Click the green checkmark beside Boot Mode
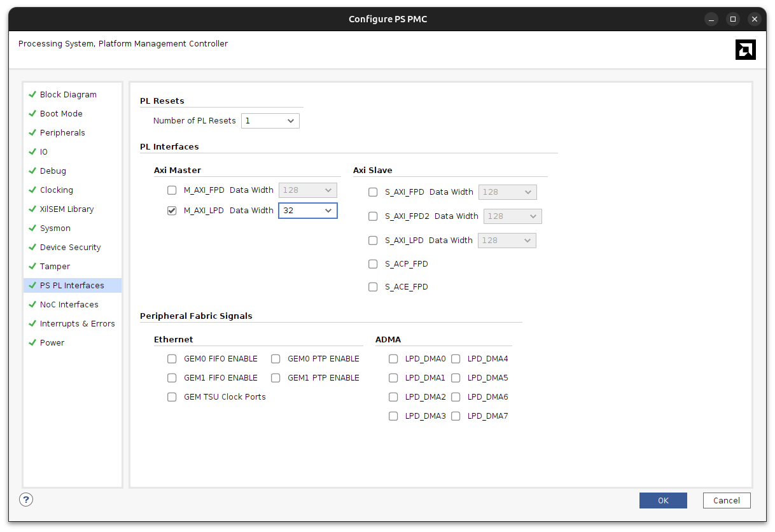The width and height of the screenshot is (775, 532). pyautogui.click(x=32, y=113)
